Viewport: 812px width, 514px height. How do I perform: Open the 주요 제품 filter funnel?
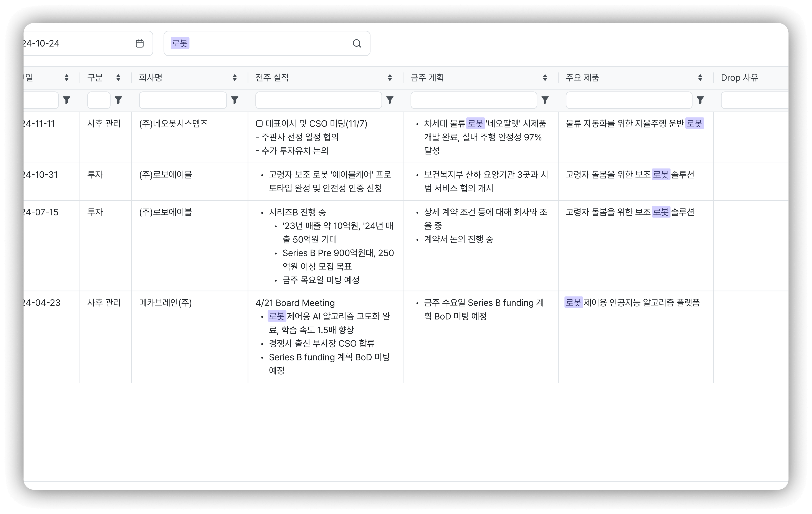700,100
